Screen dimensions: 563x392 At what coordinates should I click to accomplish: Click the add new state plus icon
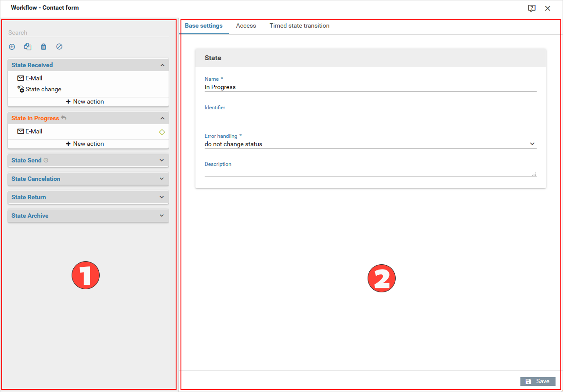tap(12, 47)
